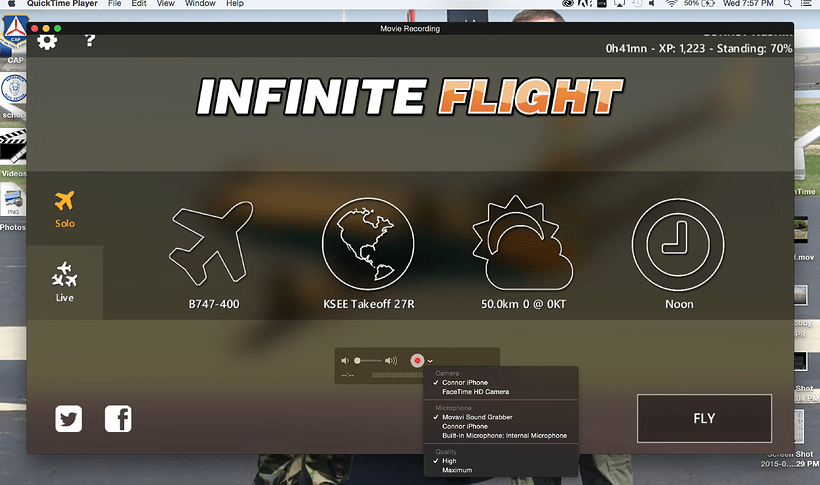Start flight with FLY button

[704, 419]
